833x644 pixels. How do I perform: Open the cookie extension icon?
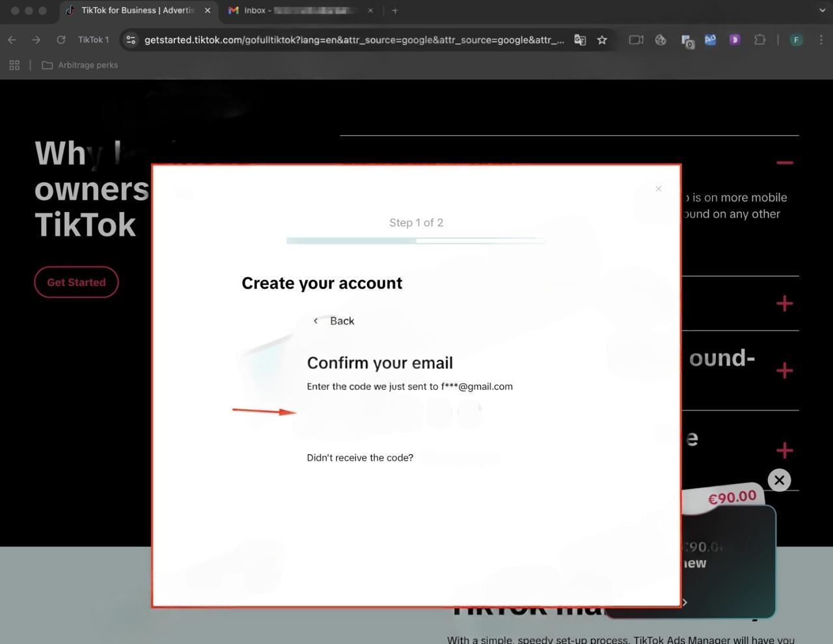661,40
